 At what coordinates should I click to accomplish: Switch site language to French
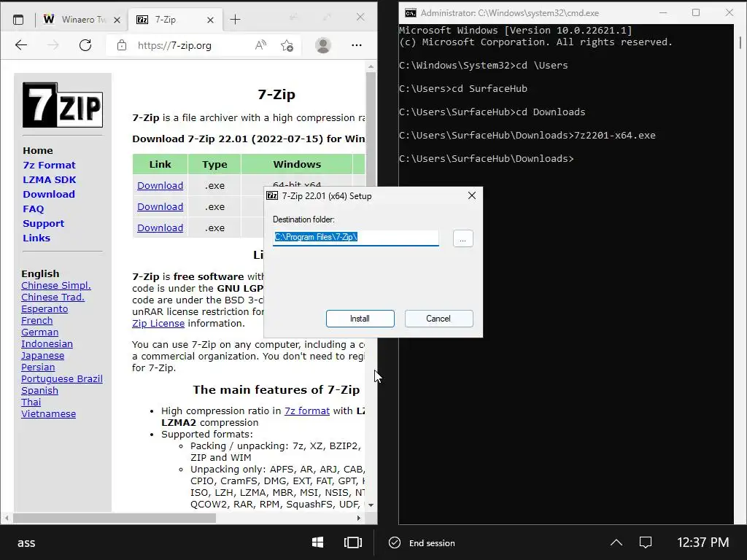pyautogui.click(x=36, y=321)
